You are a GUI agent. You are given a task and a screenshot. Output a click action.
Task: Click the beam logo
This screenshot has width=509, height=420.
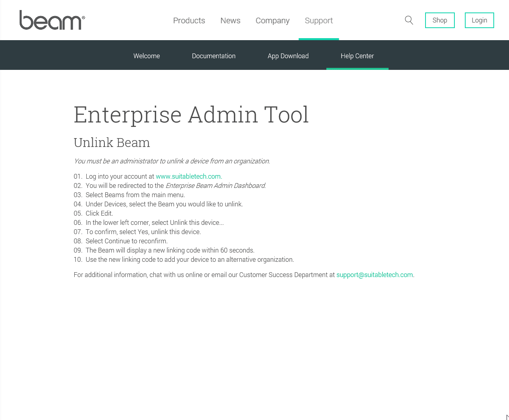tap(52, 20)
